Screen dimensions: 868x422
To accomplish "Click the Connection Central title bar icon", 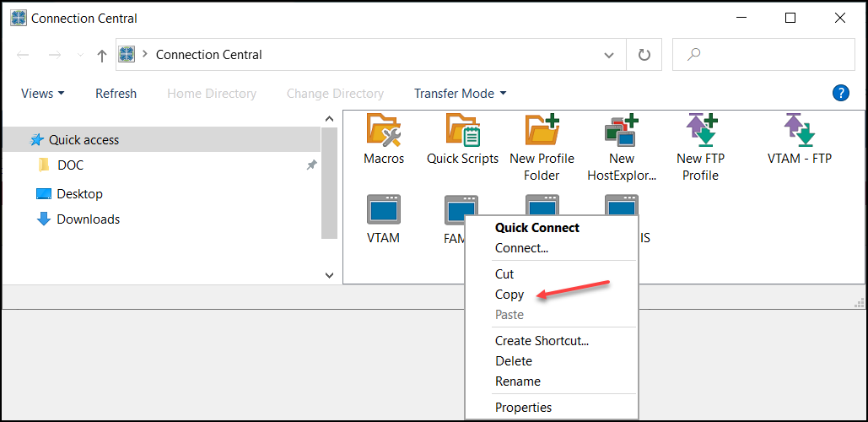I will click(19, 18).
